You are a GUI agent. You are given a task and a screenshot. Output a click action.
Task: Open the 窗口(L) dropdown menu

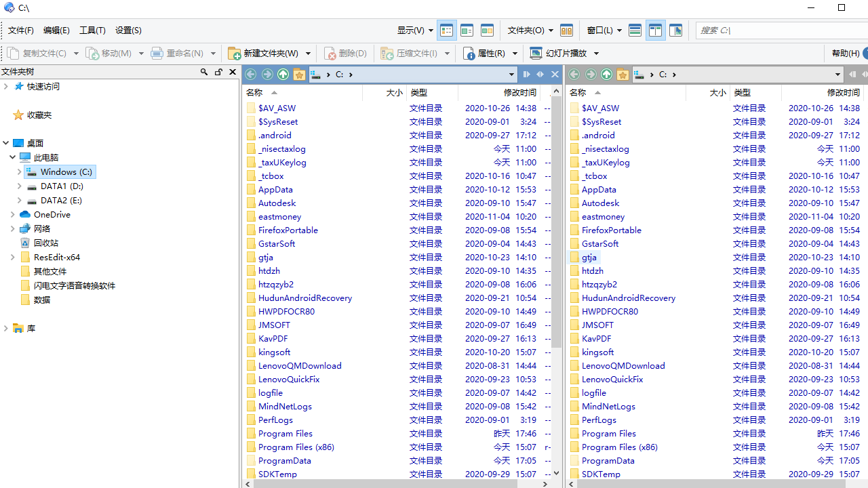click(604, 30)
